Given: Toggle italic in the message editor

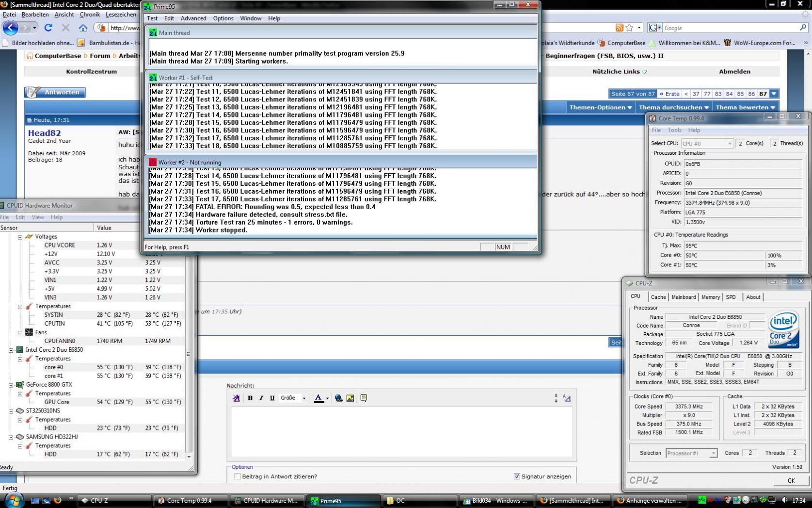Looking at the screenshot, I should (x=261, y=398).
